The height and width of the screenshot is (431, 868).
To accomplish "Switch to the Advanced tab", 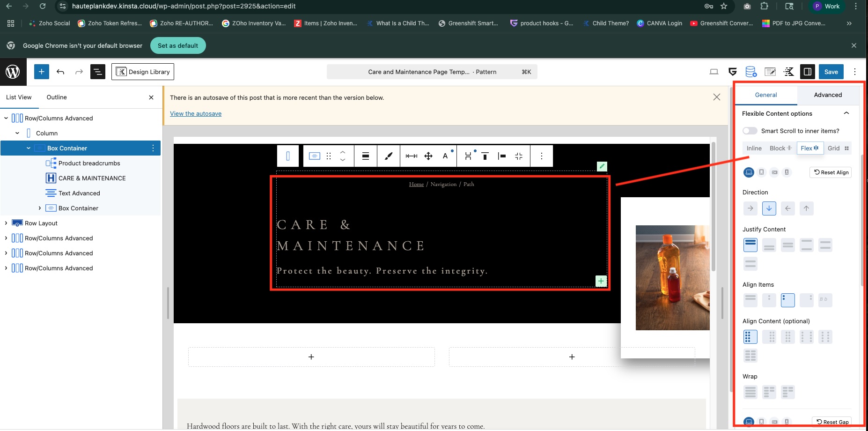I will tap(828, 95).
